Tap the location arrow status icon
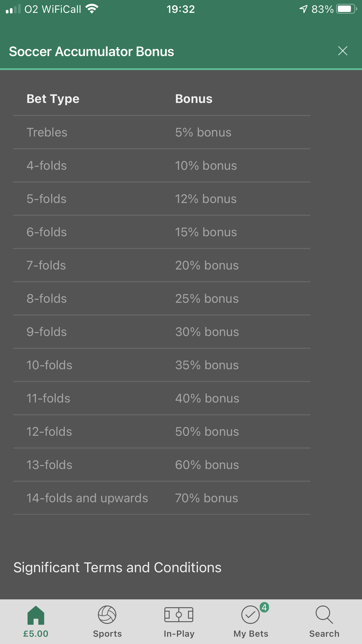Image resolution: width=362 pixels, height=644 pixels. point(303,9)
